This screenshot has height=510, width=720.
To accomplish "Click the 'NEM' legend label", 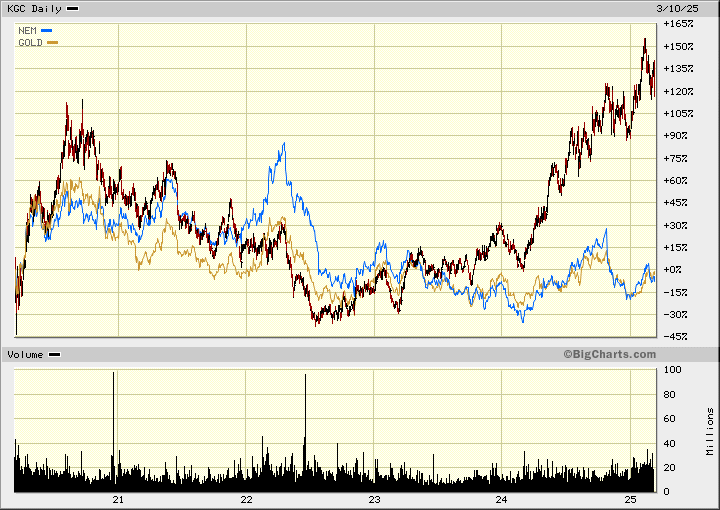I will pos(27,31).
